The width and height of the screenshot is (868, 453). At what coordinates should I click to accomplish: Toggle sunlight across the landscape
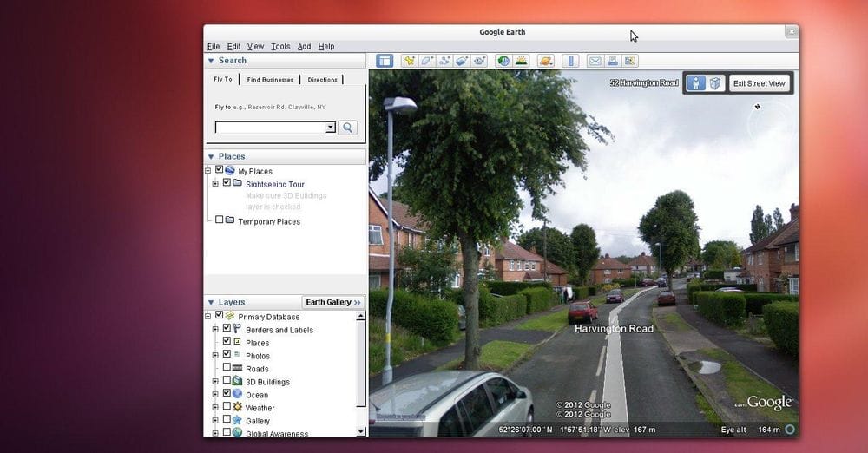tap(521, 61)
